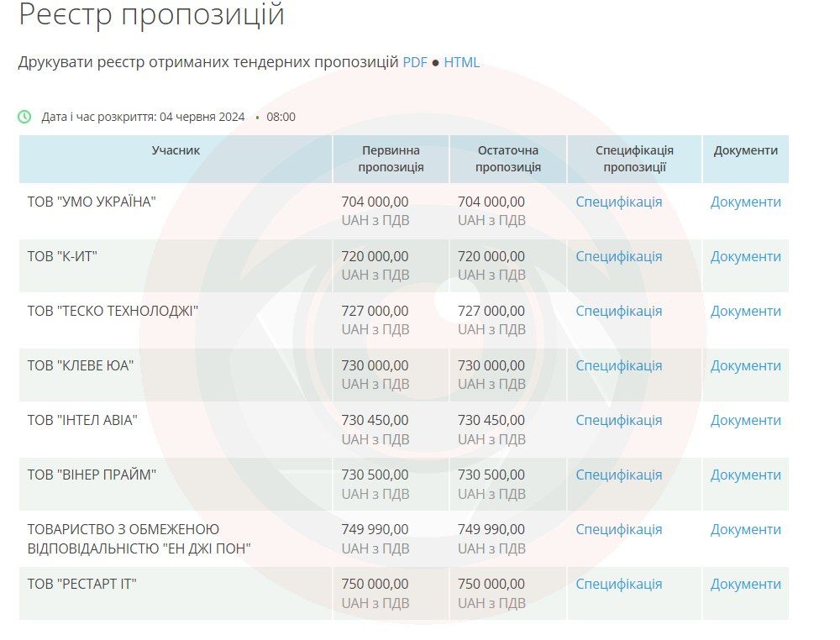
Task: Open Документи for ТОВ "ВІНЕР ПРАЙМ"
Action: coord(745,474)
